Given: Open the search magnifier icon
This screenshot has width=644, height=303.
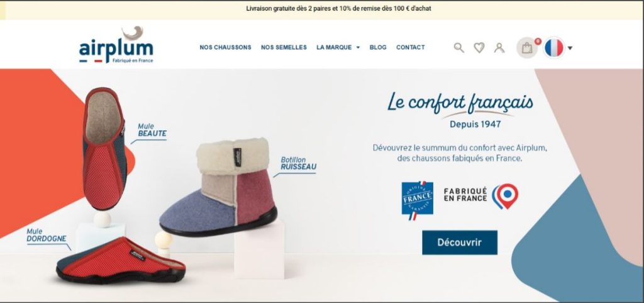Looking at the screenshot, I should coord(458,48).
